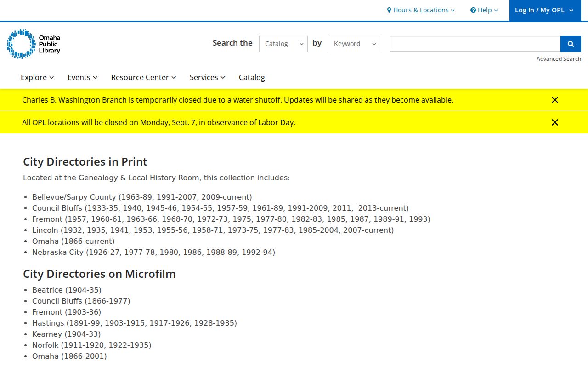Click the chevron arrow beside Explore

click(51, 77)
